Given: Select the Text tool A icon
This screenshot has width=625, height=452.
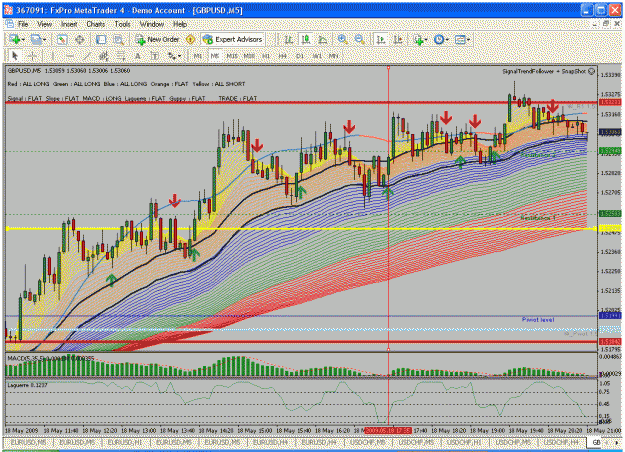Looking at the screenshot, I should click(138, 56).
